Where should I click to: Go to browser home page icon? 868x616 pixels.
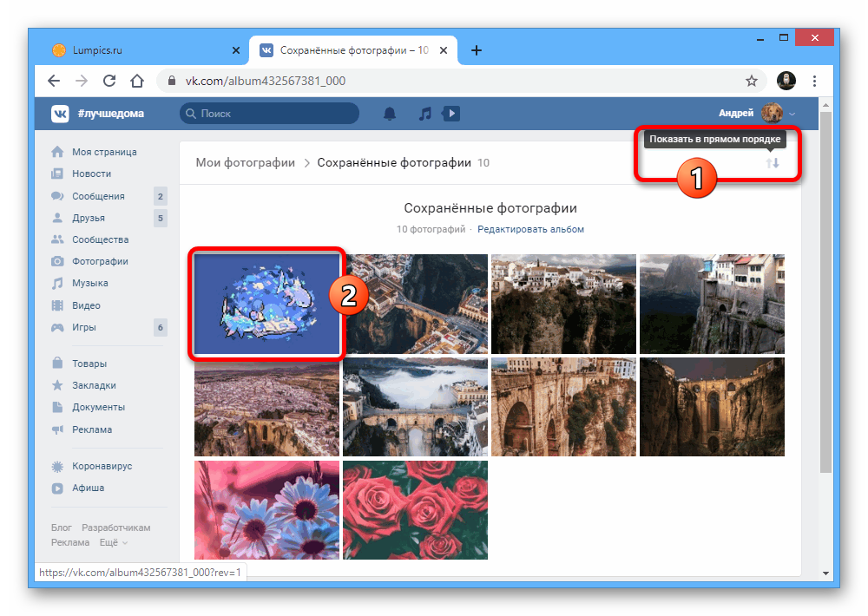click(137, 81)
